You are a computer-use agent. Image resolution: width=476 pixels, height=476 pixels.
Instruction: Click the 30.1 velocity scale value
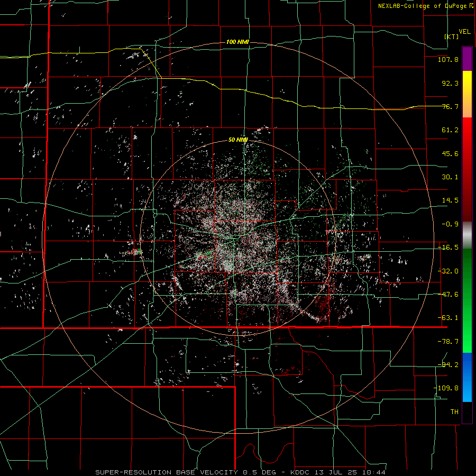[450, 177]
